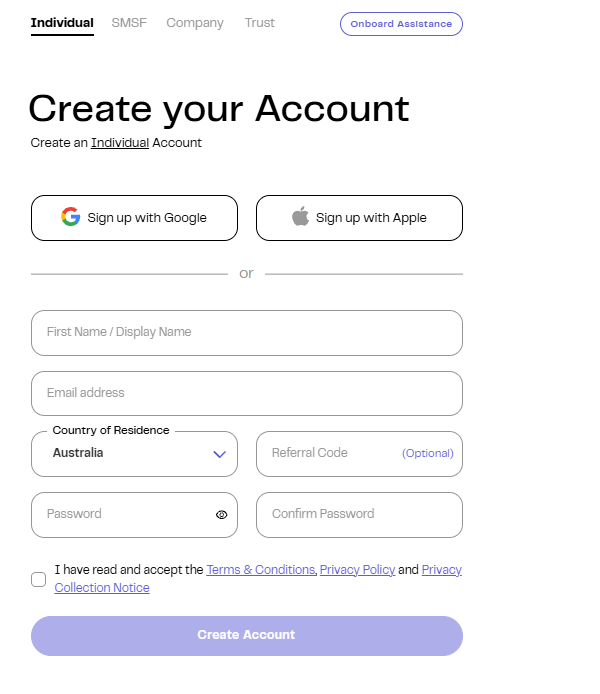Click the Apple logo icon
Image resolution: width=600 pixels, height=694 pixels.
300,217
